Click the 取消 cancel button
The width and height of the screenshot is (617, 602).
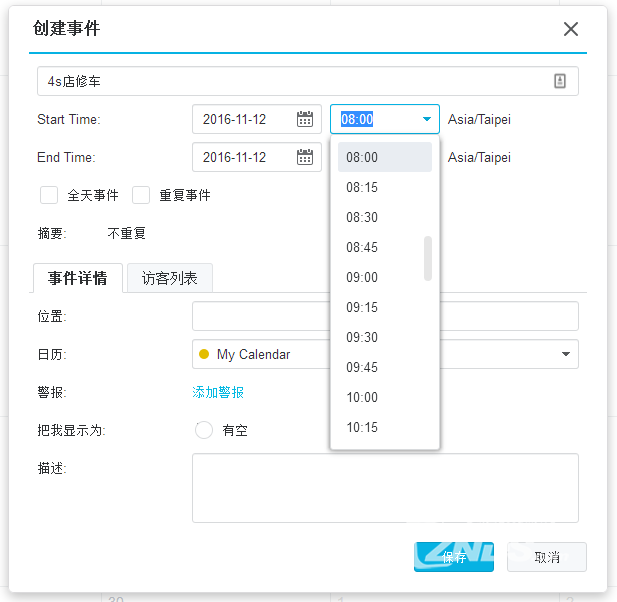point(547,557)
